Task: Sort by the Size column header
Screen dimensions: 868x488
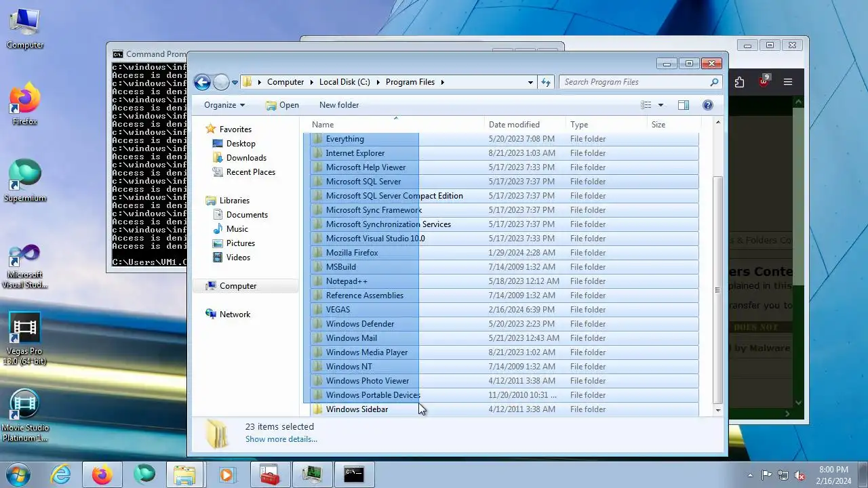Action: (x=673, y=125)
